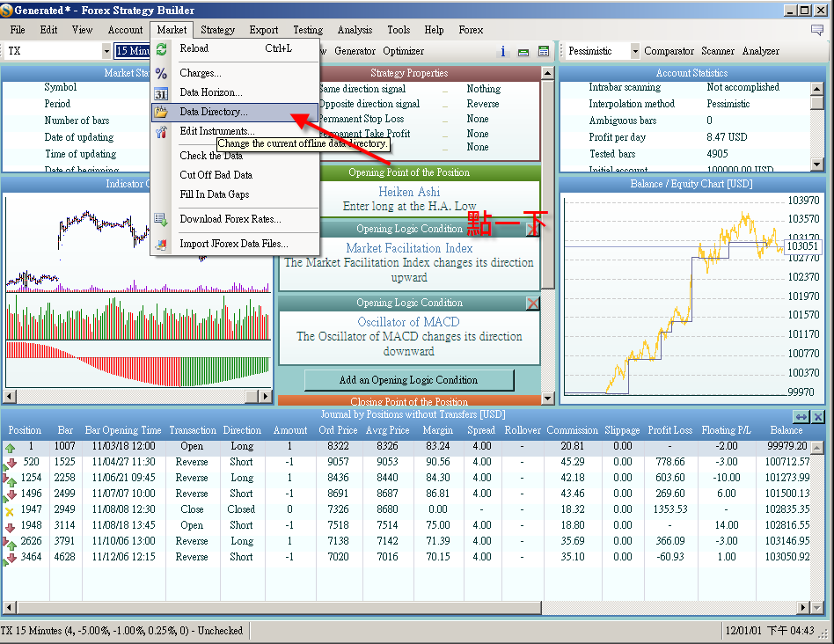Image resolution: width=834 pixels, height=644 pixels.
Task: Open the 15 Minutes period dropdown
Action: pos(132,51)
